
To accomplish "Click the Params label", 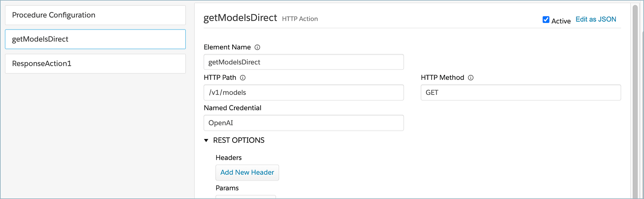I will click(x=227, y=188).
